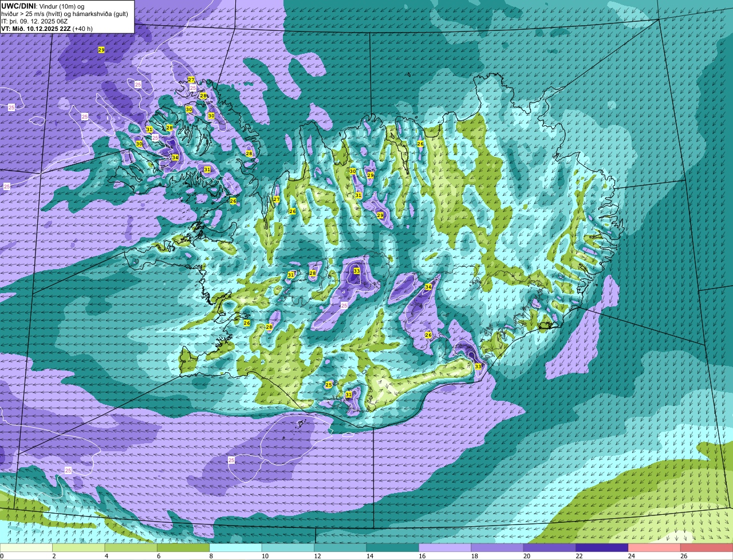Screen dimensions: 733x560
Task: Select the salmon legend swatch above 26 m/s
Action: coord(707,548)
